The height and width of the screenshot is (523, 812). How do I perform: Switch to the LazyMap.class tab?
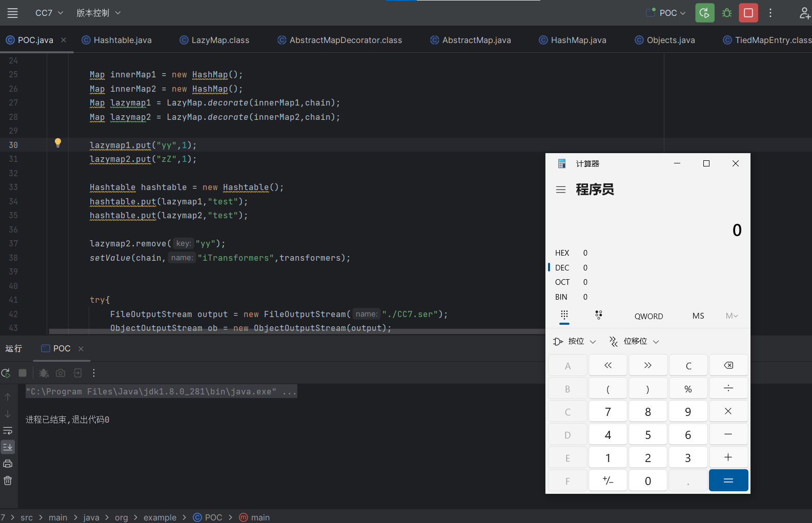(x=214, y=40)
